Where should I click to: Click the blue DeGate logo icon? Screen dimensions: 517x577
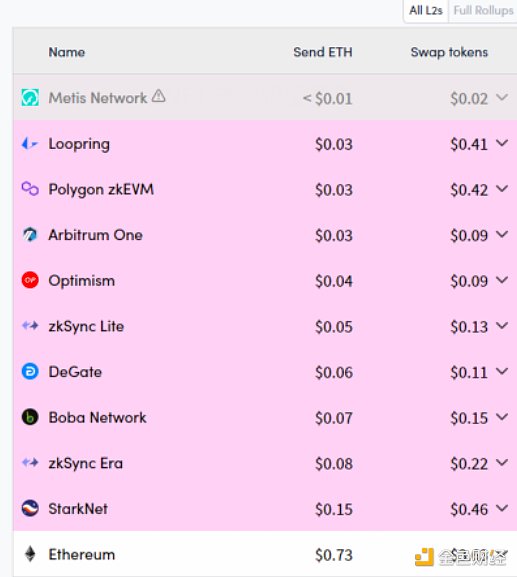coord(30,371)
